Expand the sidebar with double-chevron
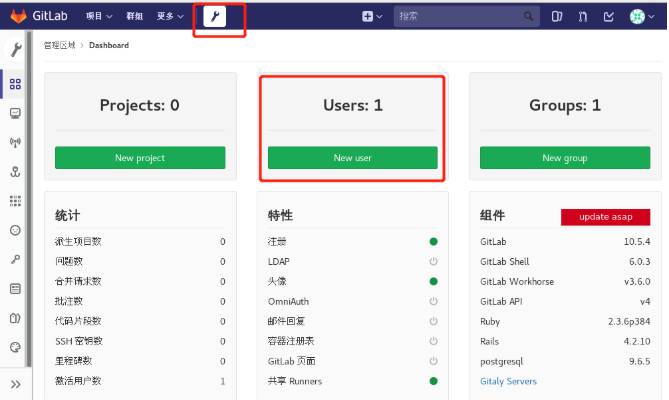Screen dimensions: 669x400 click(x=16, y=385)
